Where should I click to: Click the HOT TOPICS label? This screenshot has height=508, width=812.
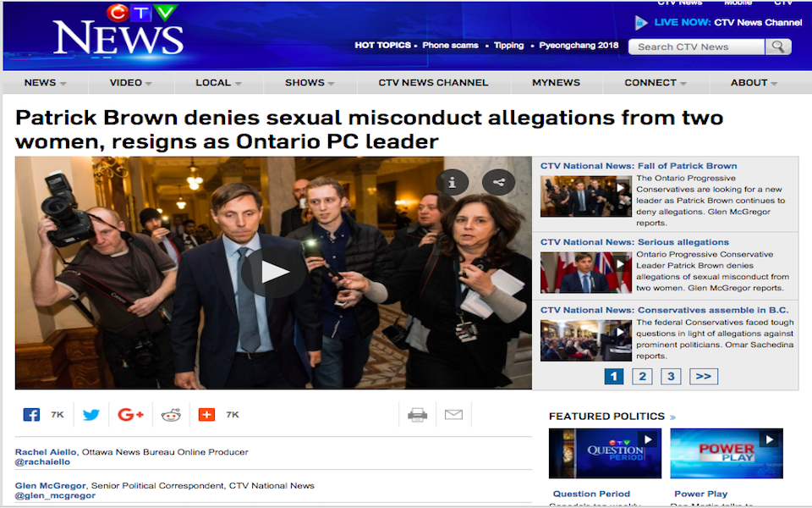[x=382, y=45]
